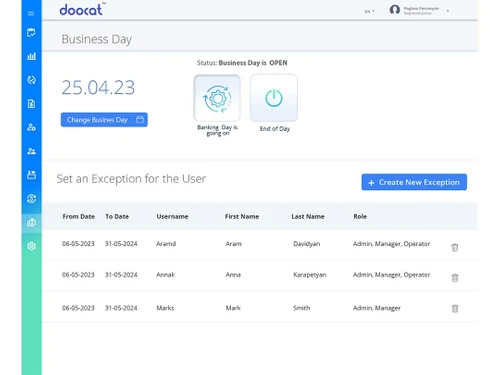
Task: Click the last name Davidyan
Action: tap(306, 244)
